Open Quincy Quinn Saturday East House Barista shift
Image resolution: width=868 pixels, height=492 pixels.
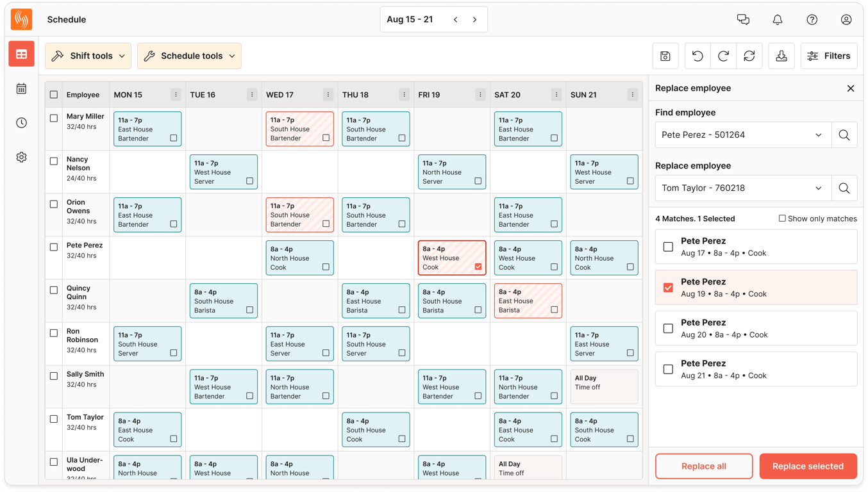pos(528,300)
